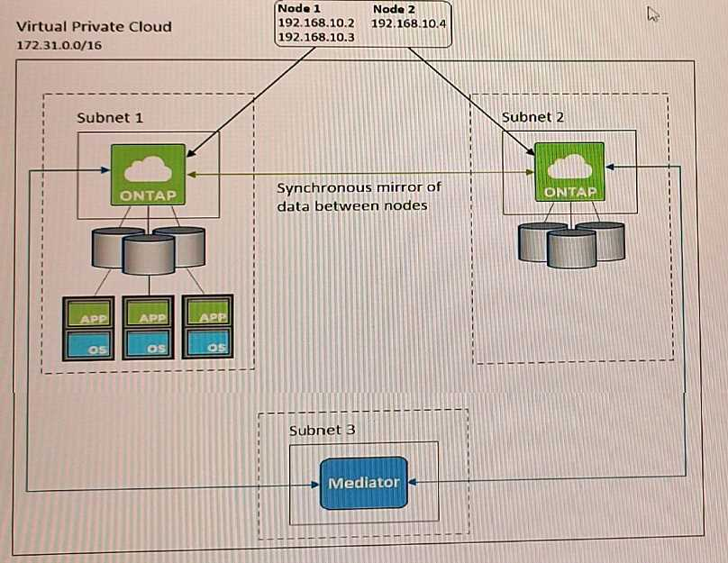Click the ONTAP cloud icon in Subnet 1
This screenshot has width=728, height=563.
(x=148, y=174)
